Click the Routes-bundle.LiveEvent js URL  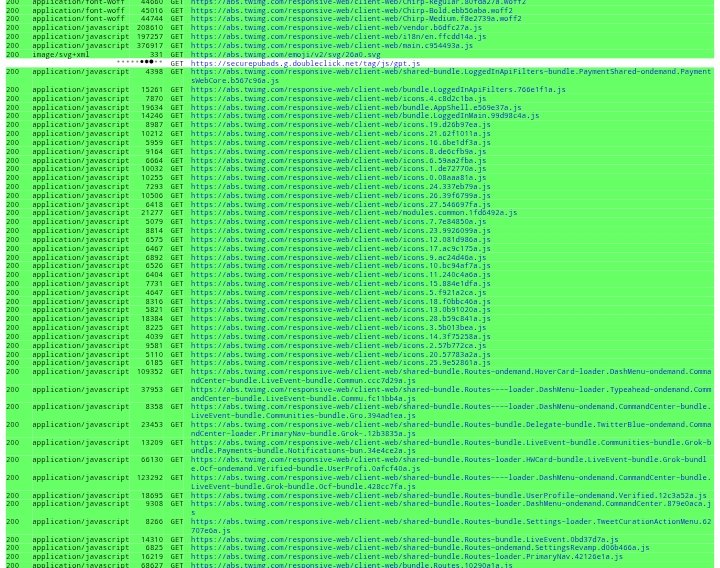click(x=405, y=540)
